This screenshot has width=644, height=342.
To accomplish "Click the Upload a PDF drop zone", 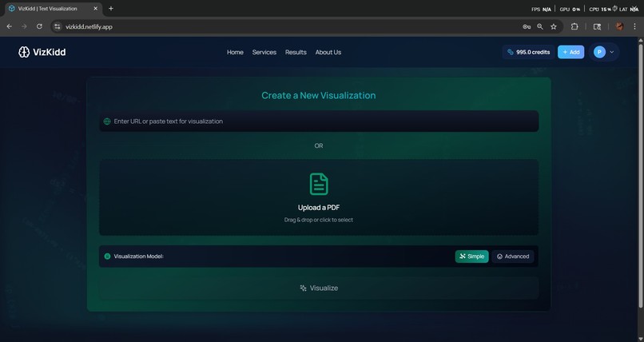I will (x=319, y=197).
